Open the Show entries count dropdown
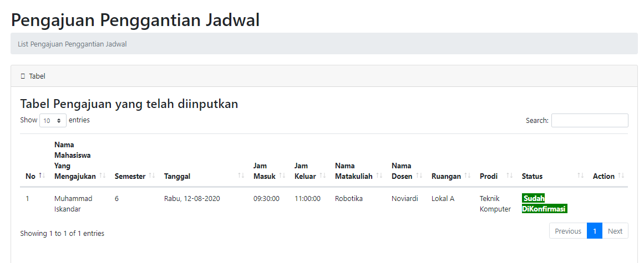This screenshot has height=263, width=644. pos(53,121)
